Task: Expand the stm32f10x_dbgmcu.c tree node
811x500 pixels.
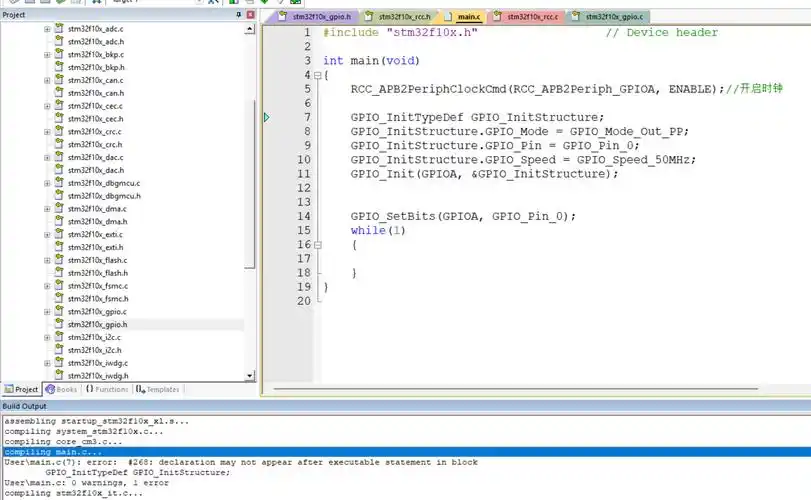Action: coord(47,184)
